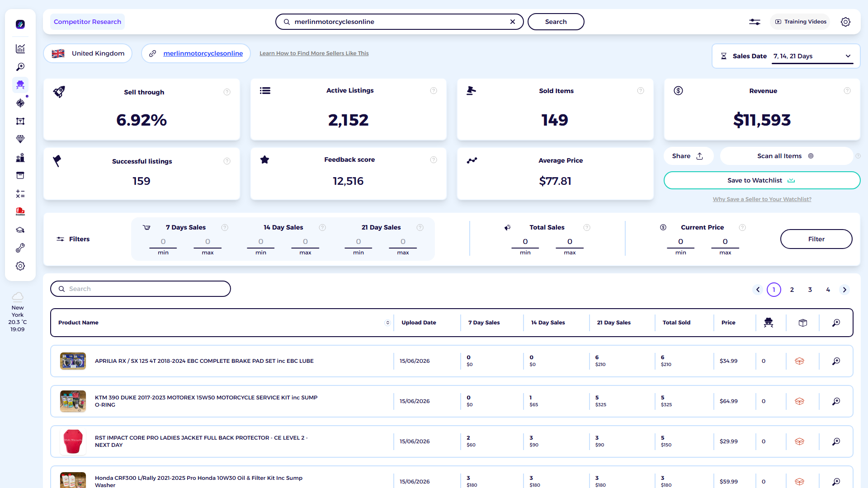Click the Current Price max field
Image resolution: width=868 pixels, height=488 pixels.
click(725, 242)
